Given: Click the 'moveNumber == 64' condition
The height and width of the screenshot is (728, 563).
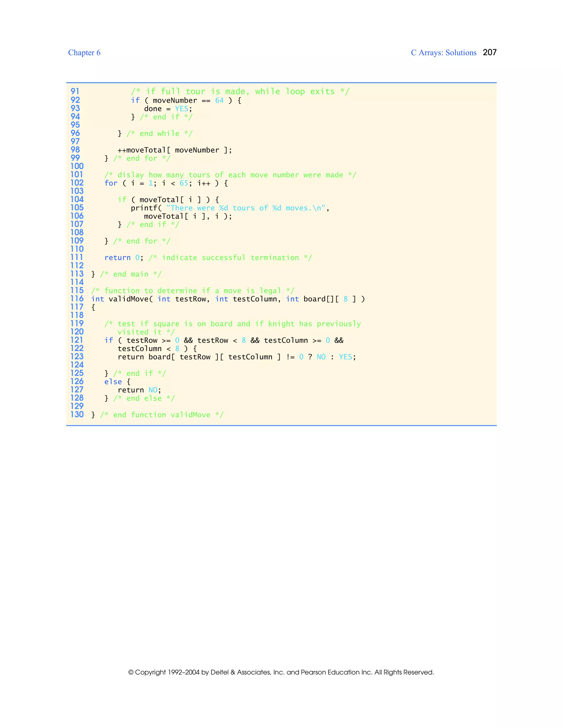Looking at the screenshot, I should pyautogui.click(x=188, y=100).
